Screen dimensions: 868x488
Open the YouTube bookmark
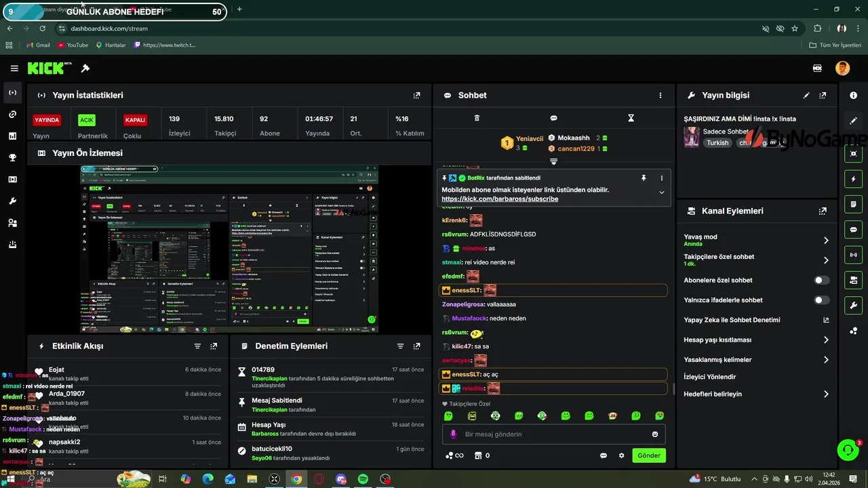tap(73, 45)
